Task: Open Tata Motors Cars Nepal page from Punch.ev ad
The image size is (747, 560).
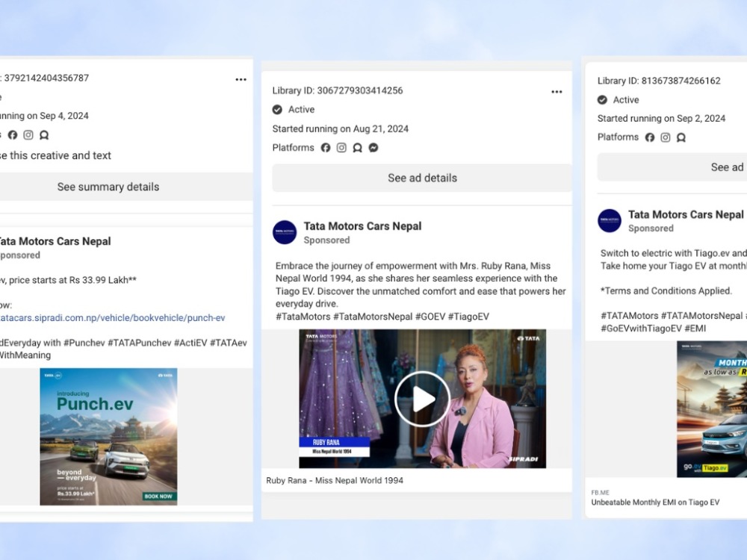Action: tap(55, 241)
